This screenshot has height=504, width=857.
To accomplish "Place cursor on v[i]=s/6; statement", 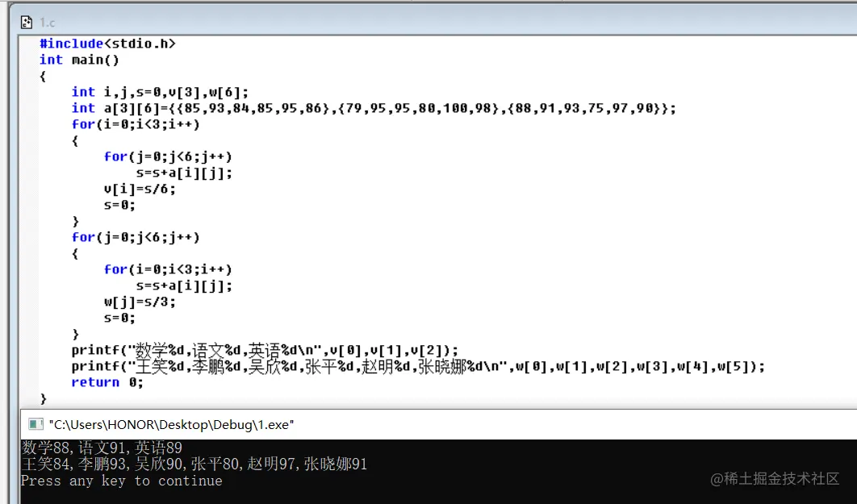I will pyautogui.click(x=140, y=189).
